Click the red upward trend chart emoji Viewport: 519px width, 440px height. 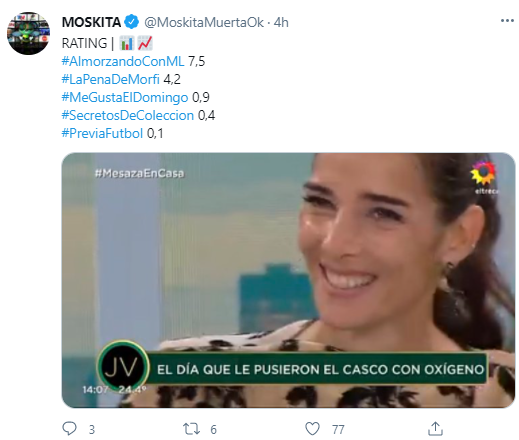145,43
